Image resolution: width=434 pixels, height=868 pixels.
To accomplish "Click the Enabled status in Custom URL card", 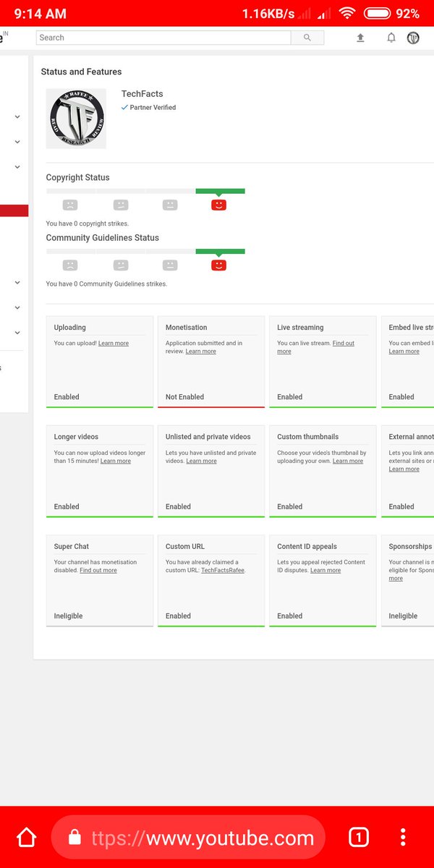I will pos(178,616).
